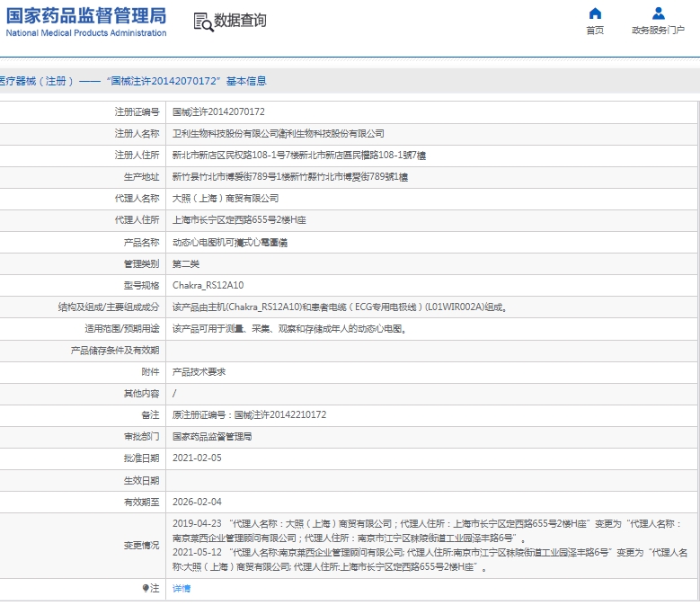Image resolution: width=700 pixels, height=605 pixels.
Task: Select agent address 上海市长宁区定西路655号2楼H座 cell
Action: [x=239, y=220]
